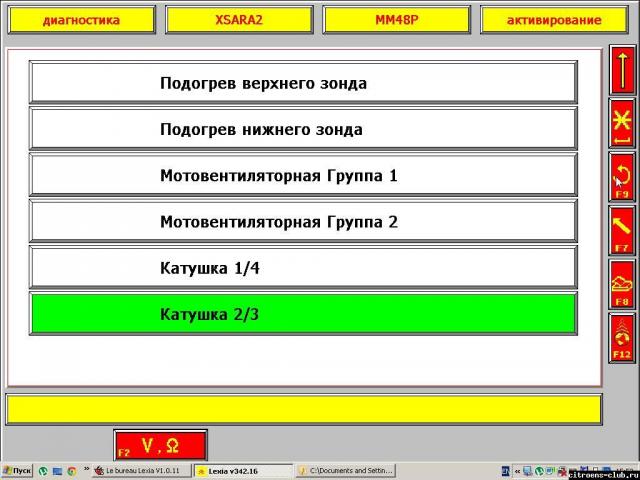Click the F7 diagonal arrow icon
The height and width of the screenshot is (480, 640).
click(x=622, y=231)
